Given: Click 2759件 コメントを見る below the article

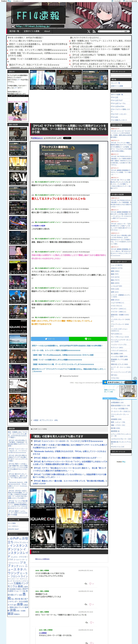Looking at the screenshot, I should (x=40, y=429).
